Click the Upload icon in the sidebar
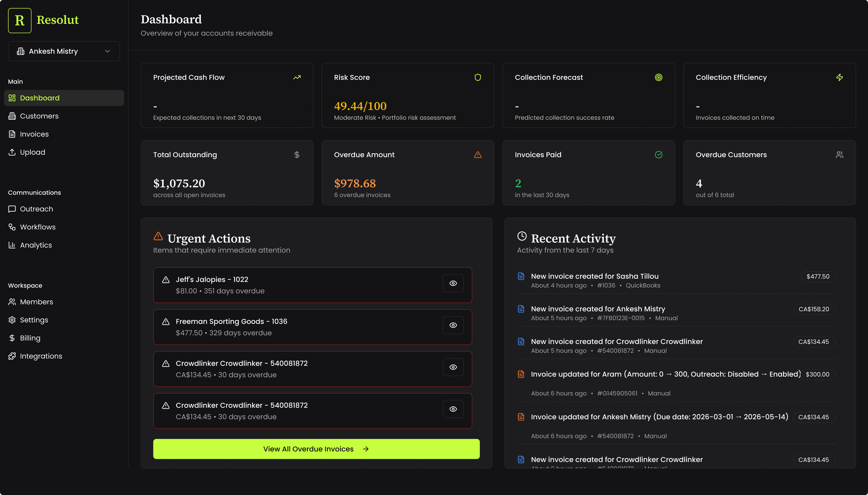 pyautogui.click(x=12, y=152)
